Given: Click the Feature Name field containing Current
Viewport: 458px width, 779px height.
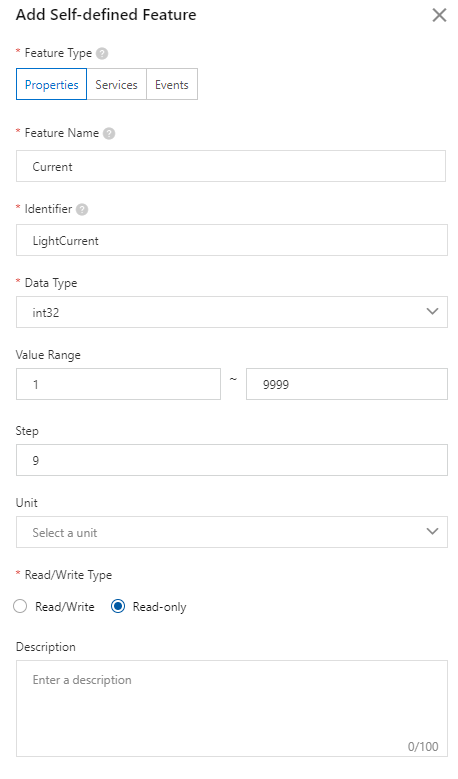Looking at the screenshot, I should pyautogui.click(x=230, y=166).
